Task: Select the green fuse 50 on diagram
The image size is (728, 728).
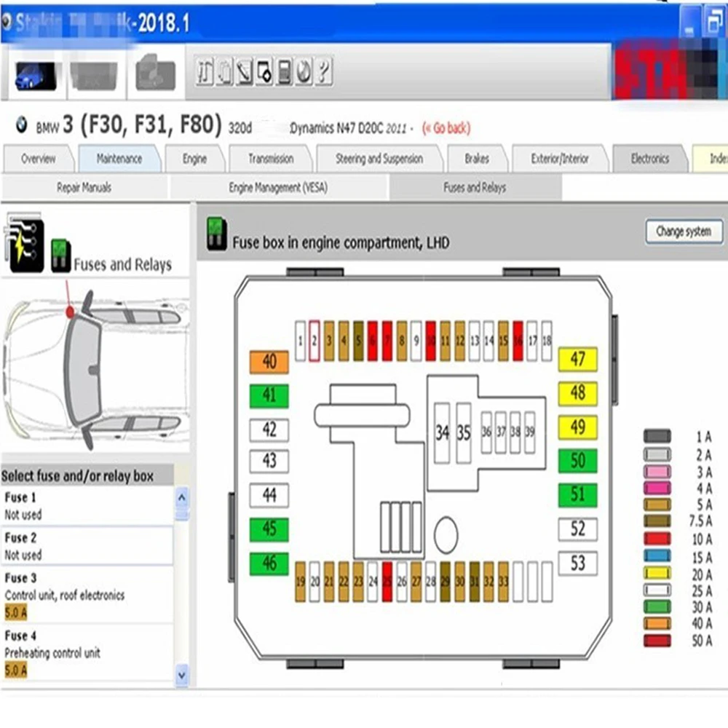Action: click(577, 461)
